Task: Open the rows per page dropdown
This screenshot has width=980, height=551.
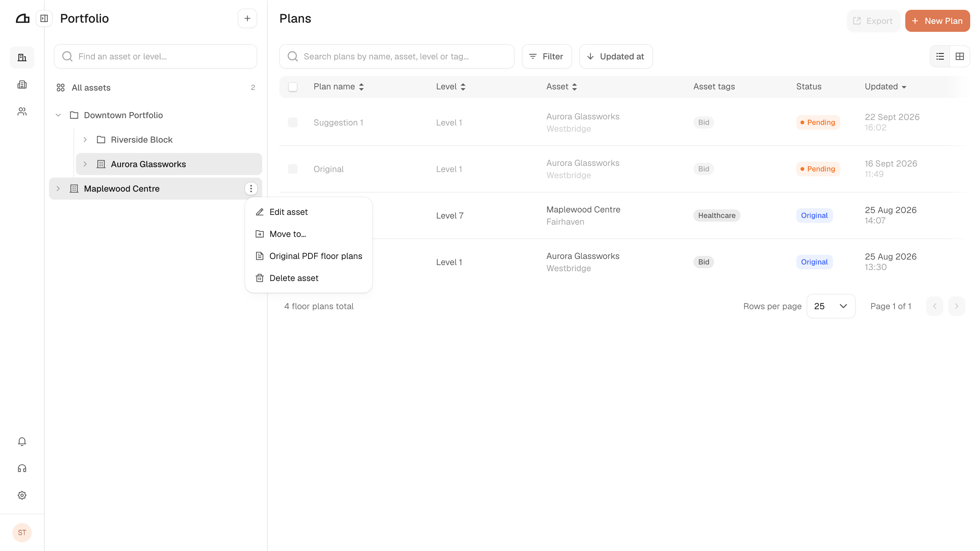Action: tap(831, 306)
